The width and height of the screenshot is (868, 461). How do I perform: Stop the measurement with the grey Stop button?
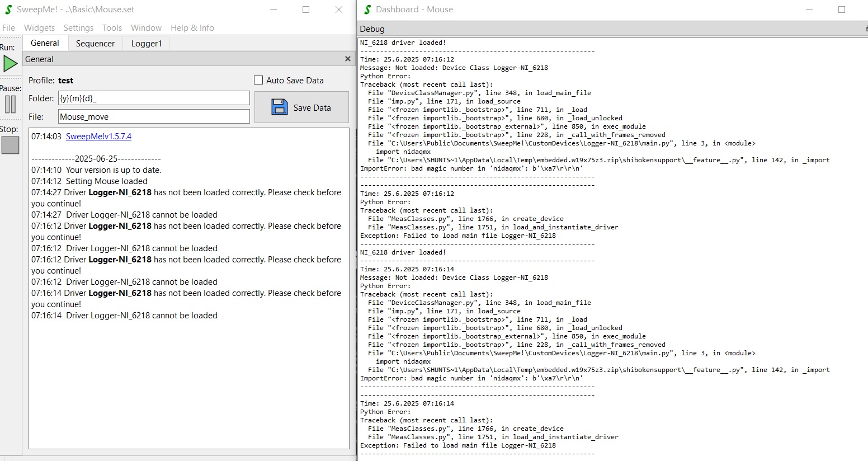click(10, 145)
